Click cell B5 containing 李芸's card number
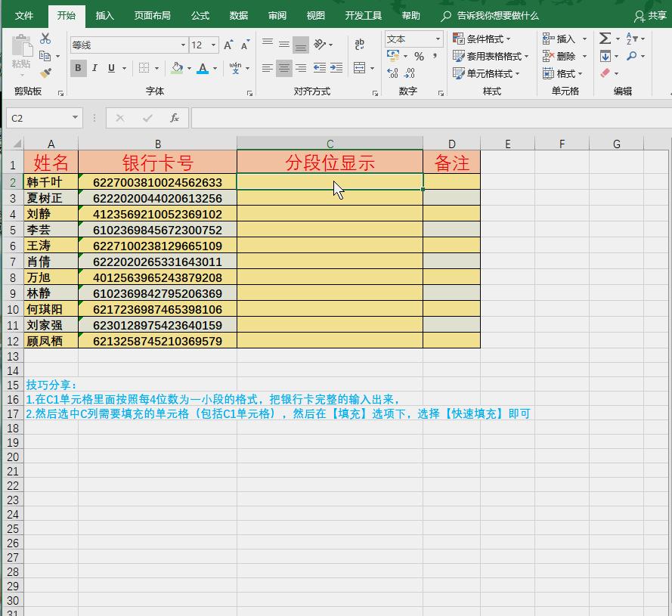The height and width of the screenshot is (616, 672). tap(157, 229)
